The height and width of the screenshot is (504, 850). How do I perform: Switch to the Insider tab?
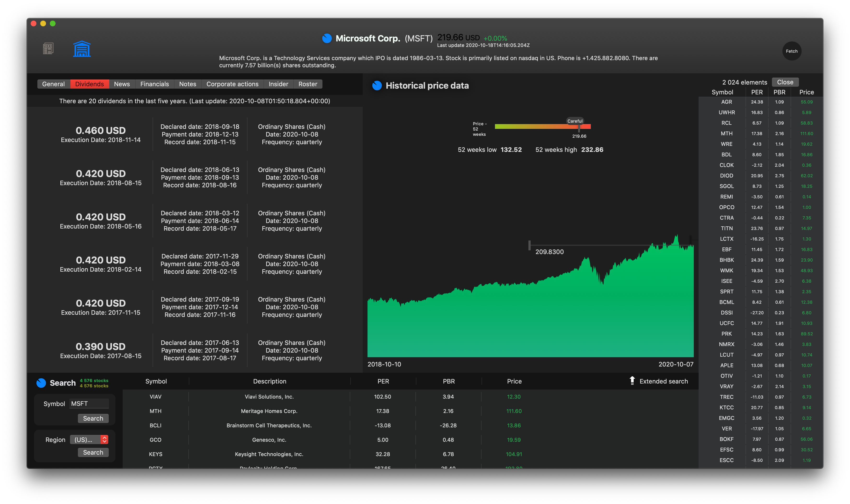pyautogui.click(x=278, y=84)
